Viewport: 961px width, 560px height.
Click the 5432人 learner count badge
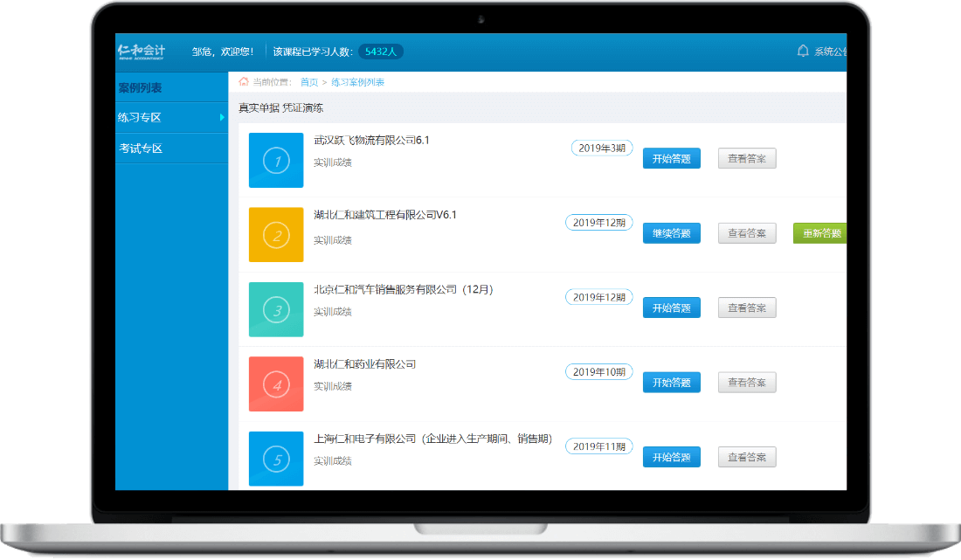click(x=381, y=52)
